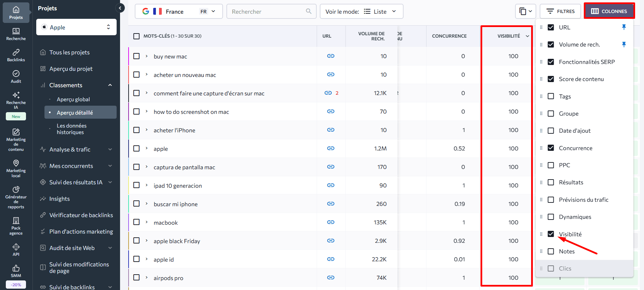The image size is (644, 290).
Task: Click the -20% discount badge
Action: (16, 285)
